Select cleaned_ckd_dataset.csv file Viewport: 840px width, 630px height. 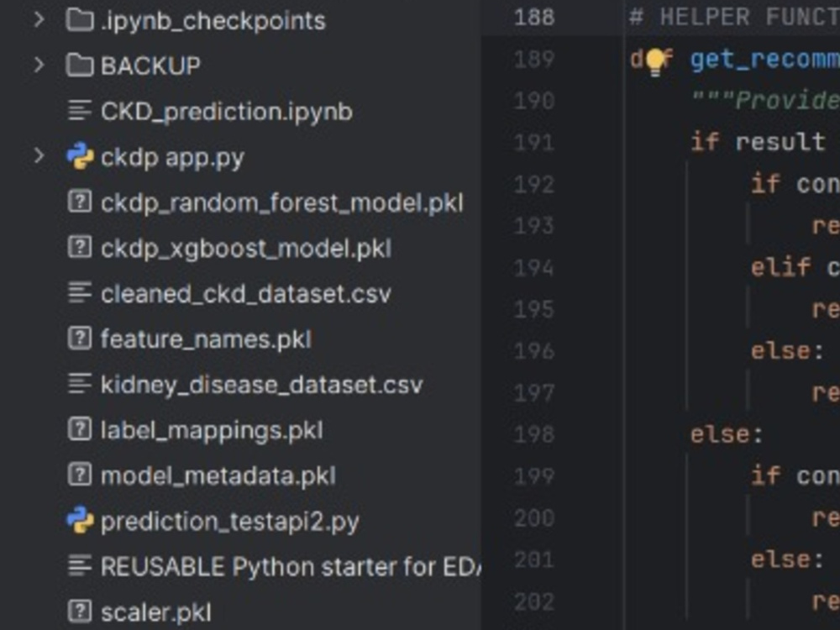(x=246, y=294)
